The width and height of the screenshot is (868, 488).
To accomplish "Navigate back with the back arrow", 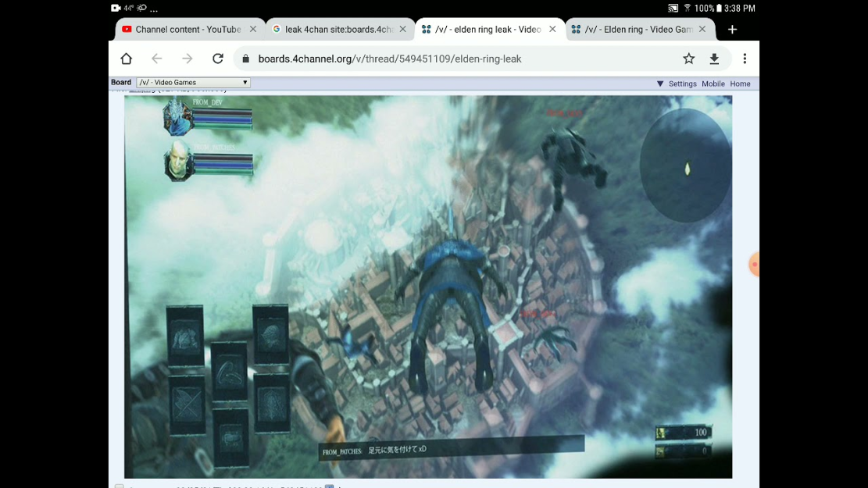I will point(157,59).
